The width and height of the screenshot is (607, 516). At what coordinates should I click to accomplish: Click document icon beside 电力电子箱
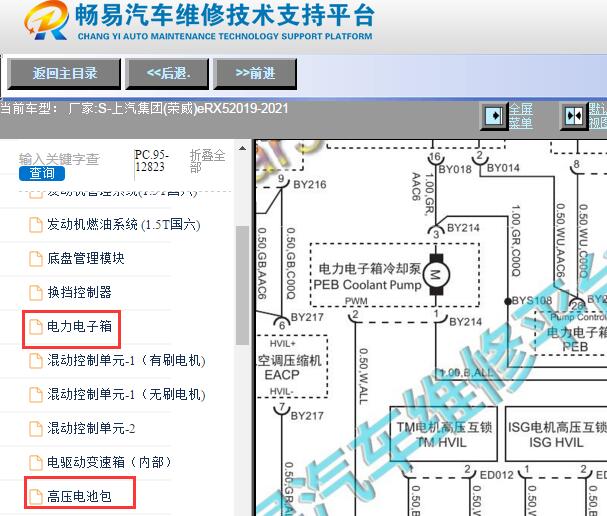[36, 327]
